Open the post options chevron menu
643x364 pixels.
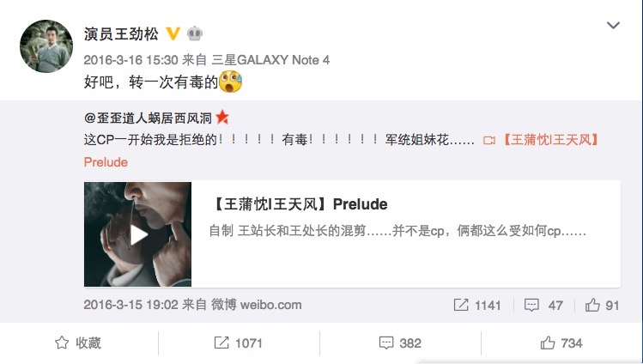[x=613, y=26]
